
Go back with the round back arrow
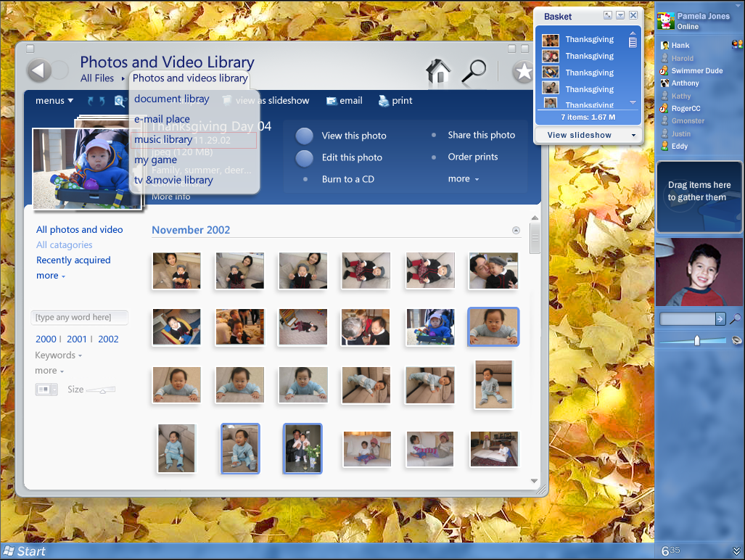tap(39, 71)
